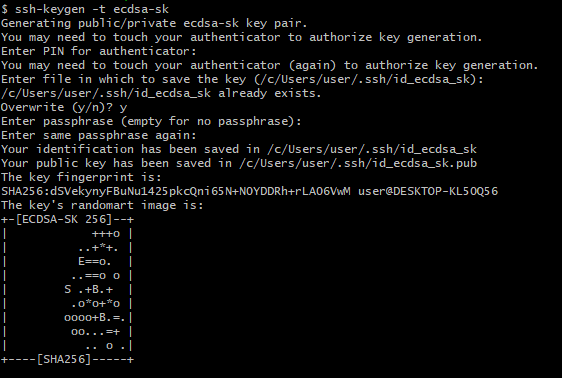
Task: Click the 'The key fingerprint is:' line
Action: tap(81, 177)
